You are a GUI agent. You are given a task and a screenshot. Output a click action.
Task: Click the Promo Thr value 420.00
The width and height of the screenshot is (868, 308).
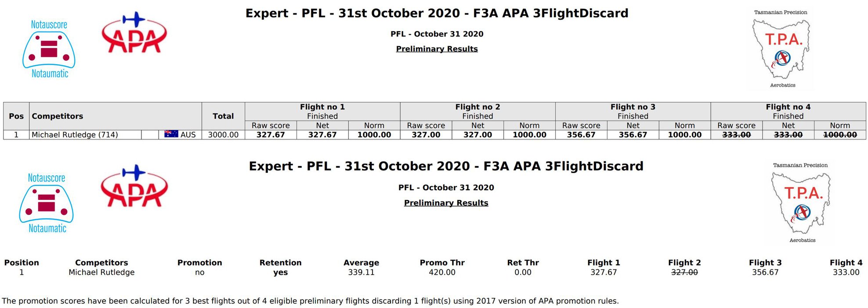[x=442, y=272]
